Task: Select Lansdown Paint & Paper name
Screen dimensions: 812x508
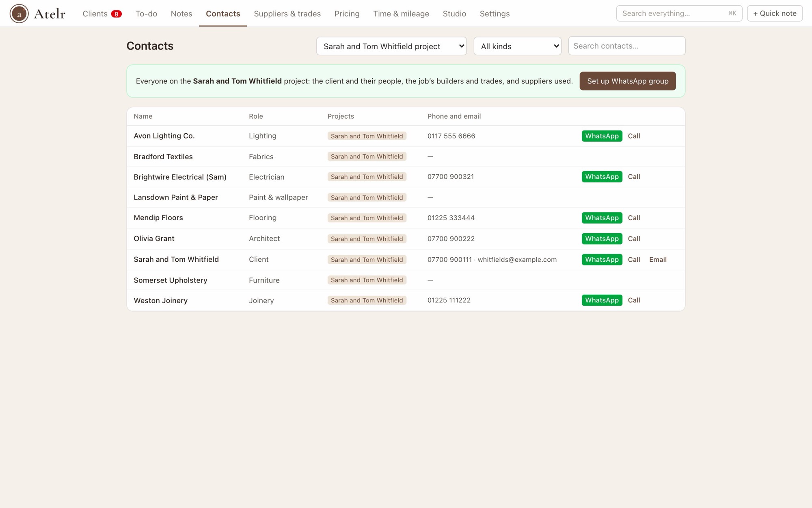Action: pos(176,197)
